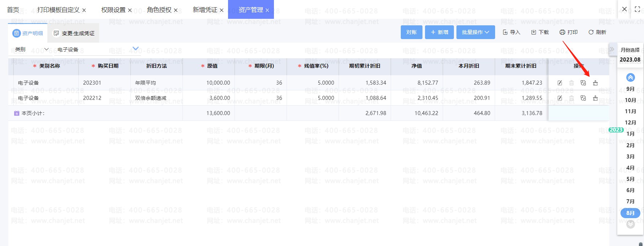Close the 角色授权 tab
This screenshot has height=246, width=644.
(176, 10)
